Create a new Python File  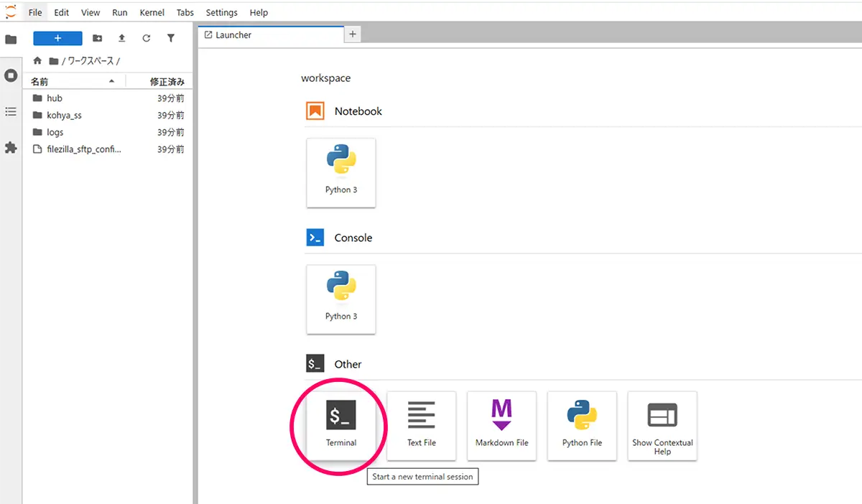click(x=583, y=426)
